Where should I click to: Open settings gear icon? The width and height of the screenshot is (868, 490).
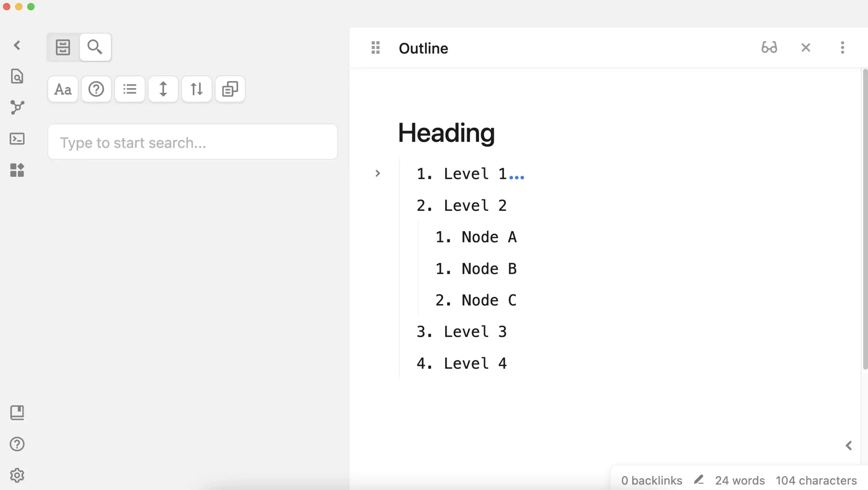click(17, 475)
